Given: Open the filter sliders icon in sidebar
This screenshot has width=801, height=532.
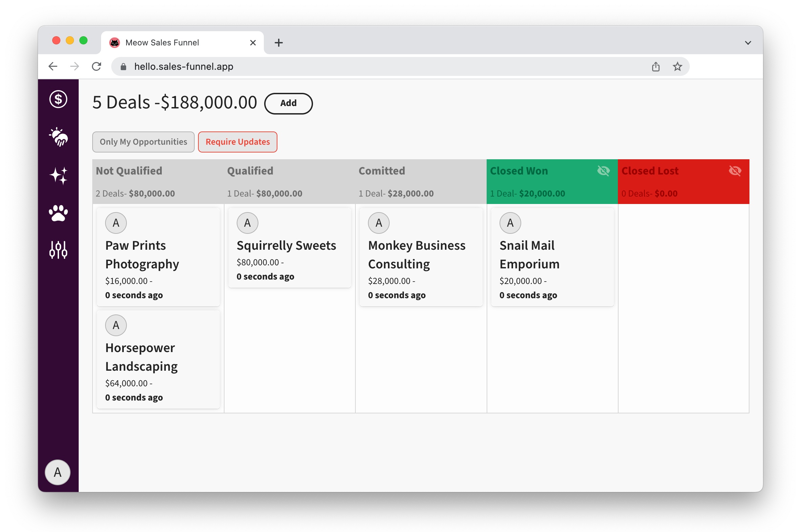Looking at the screenshot, I should pyautogui.click(x=58, y=251).
